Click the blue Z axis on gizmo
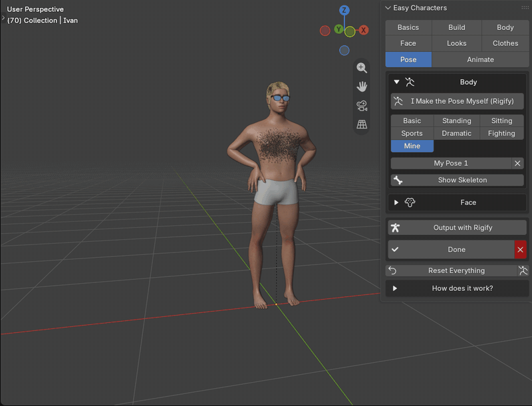This screenshot has height=406, width=532. (x=344, y=10)
